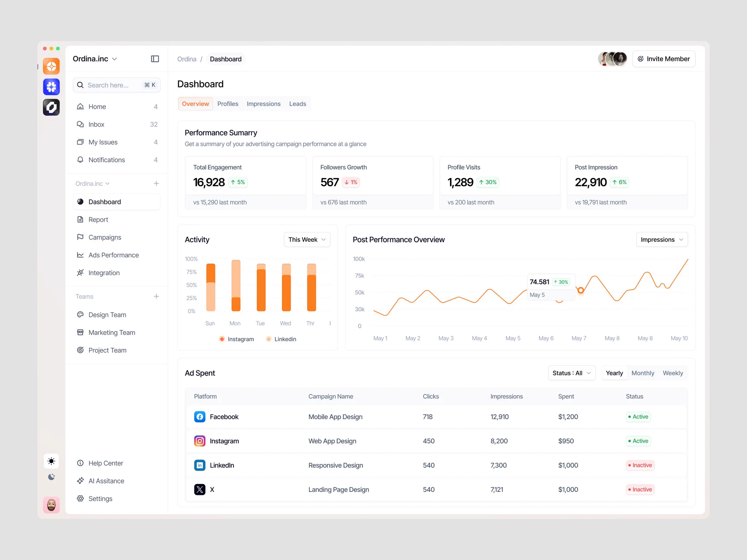The width and height of the screenshot is (747, 560).
Task: Click the Facebook platform icon
Action: point(200,417)
